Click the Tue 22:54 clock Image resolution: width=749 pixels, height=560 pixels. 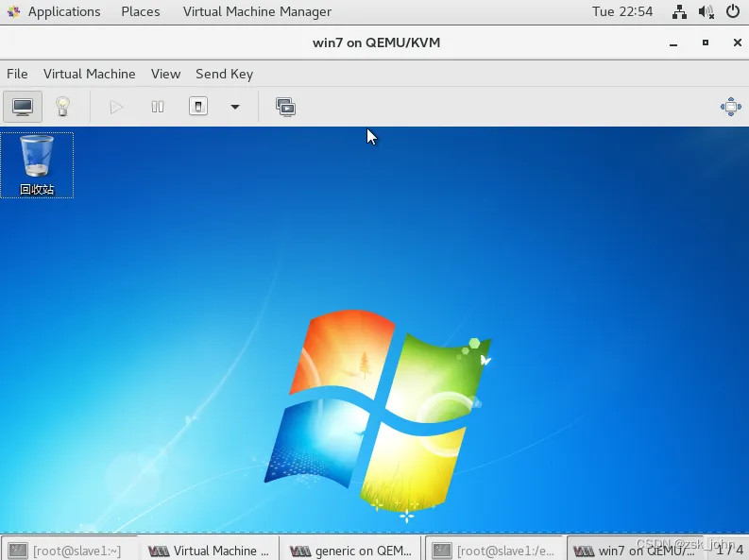(621, 11)
